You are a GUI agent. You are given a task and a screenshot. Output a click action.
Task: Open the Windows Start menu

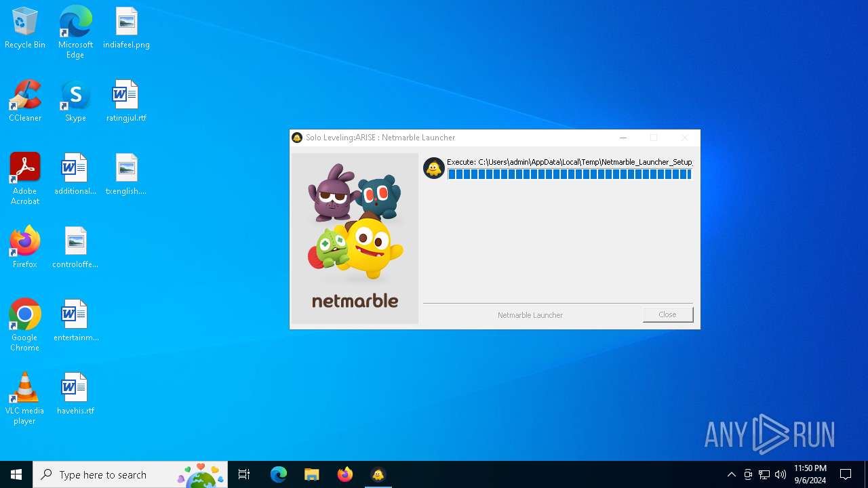[16, 474]
